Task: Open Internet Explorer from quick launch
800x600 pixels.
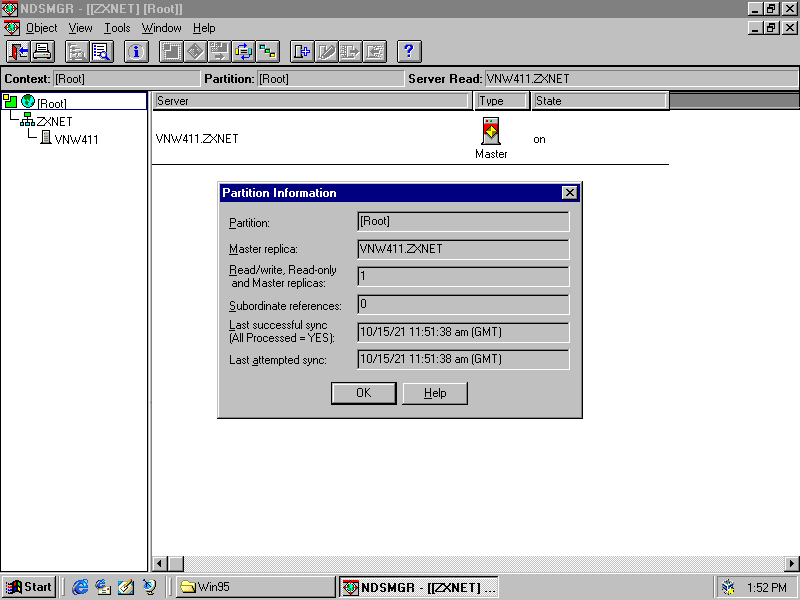Action: (x=80, y=587)
